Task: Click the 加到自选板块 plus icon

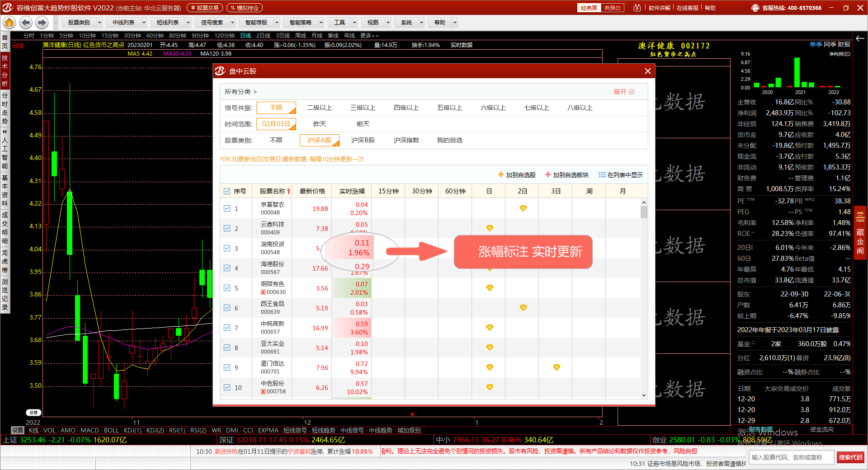Action: click(x=548, y=174)
